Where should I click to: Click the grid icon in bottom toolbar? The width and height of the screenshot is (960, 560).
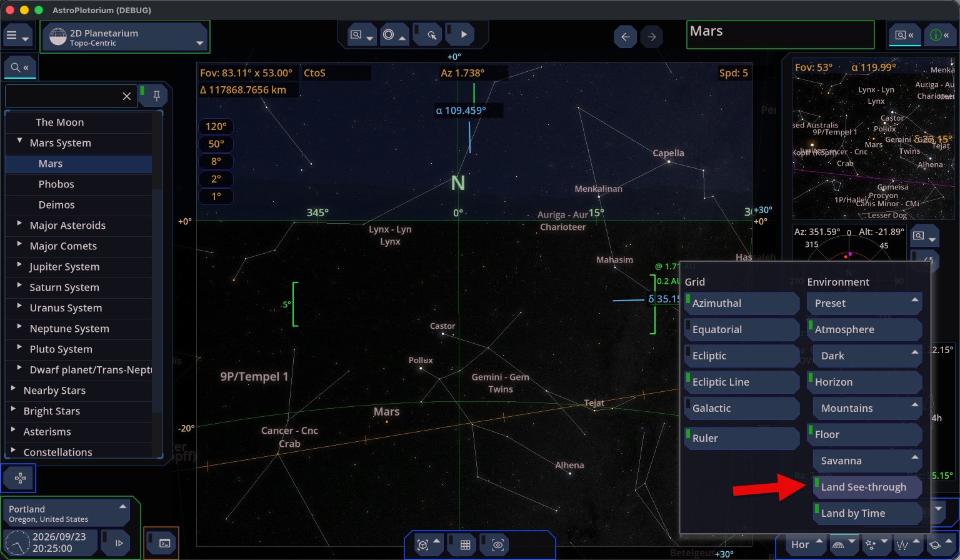465,545
